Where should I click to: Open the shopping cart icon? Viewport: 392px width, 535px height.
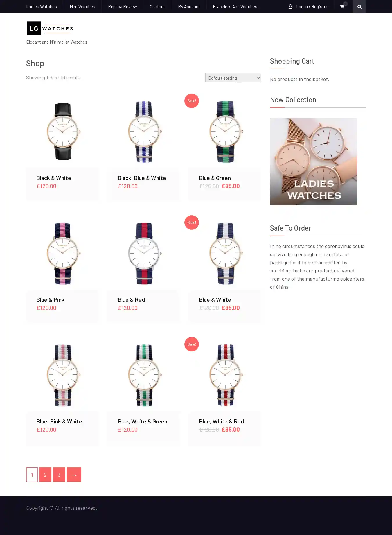[x=342, y=6]
